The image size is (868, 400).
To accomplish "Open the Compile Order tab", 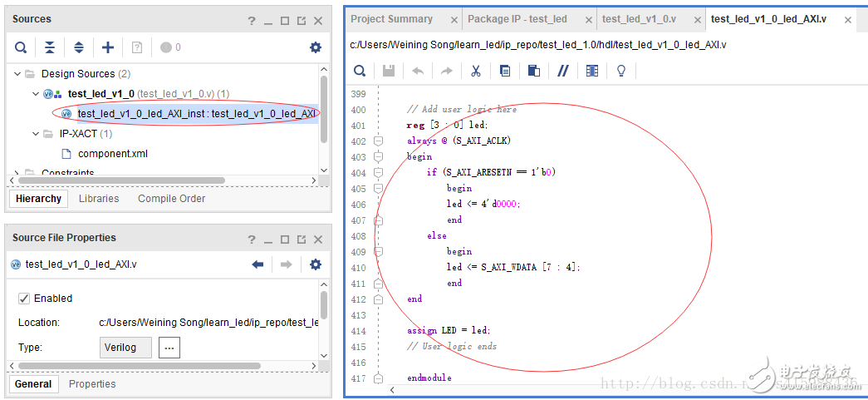I will click(x=171, y=199).
